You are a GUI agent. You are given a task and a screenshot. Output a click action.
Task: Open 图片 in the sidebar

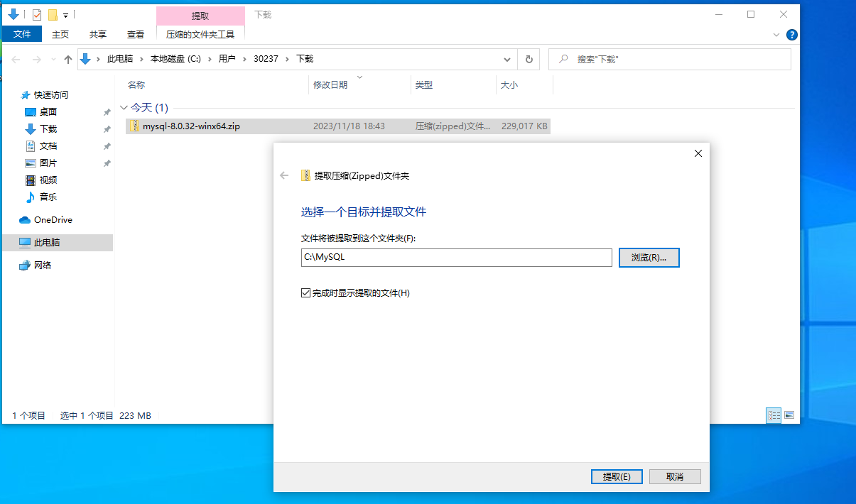pyautogui.click(x=48, y=163)
